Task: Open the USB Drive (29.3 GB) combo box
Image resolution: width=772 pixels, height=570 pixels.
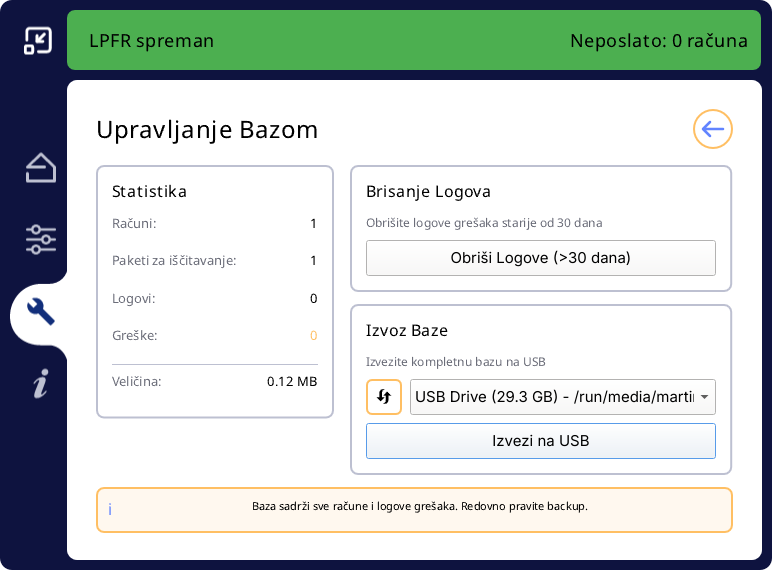Action: click(554, 397)
